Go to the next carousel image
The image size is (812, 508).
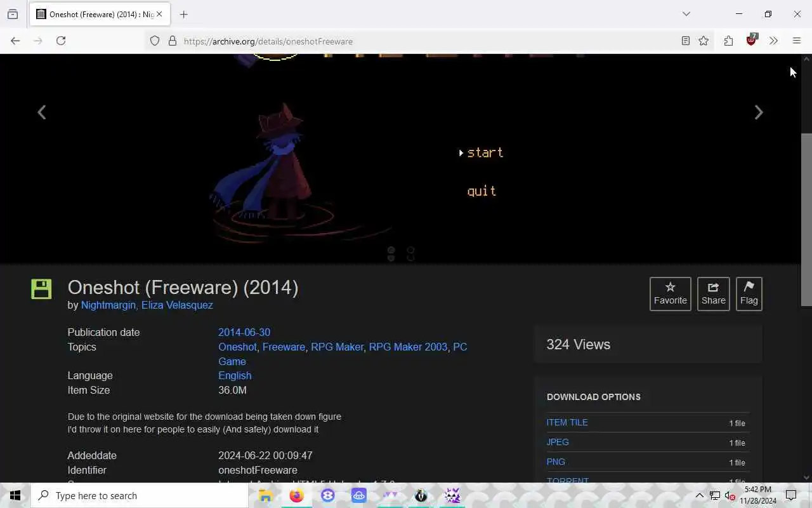[x=758, y=112]
